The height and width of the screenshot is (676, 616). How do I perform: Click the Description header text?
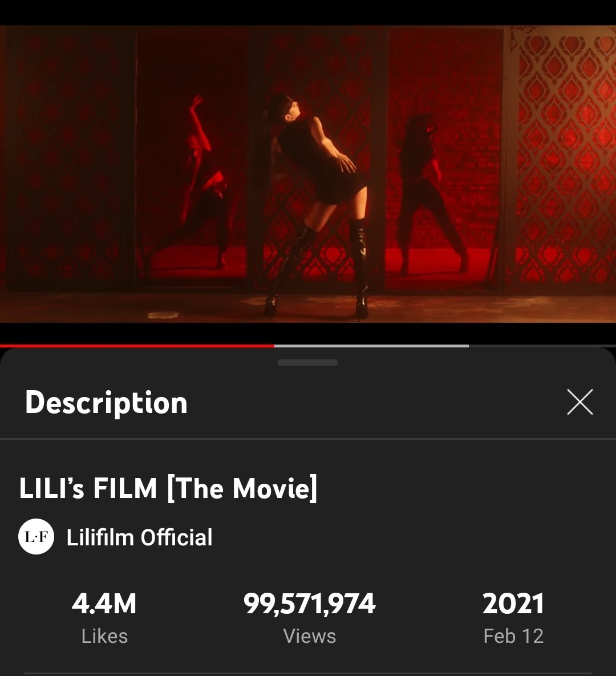[106, 403]
